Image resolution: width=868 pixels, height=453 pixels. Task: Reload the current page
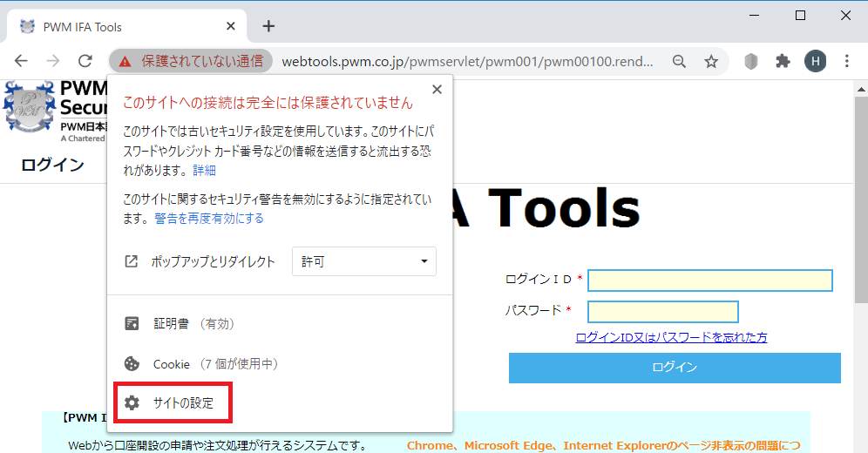click(x=85, y=61)
